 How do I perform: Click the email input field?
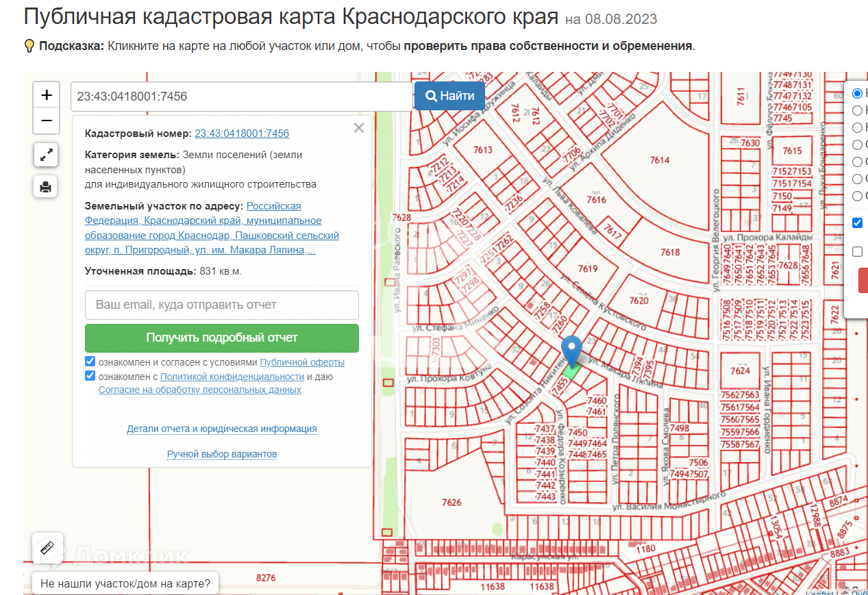click(222, 305)
